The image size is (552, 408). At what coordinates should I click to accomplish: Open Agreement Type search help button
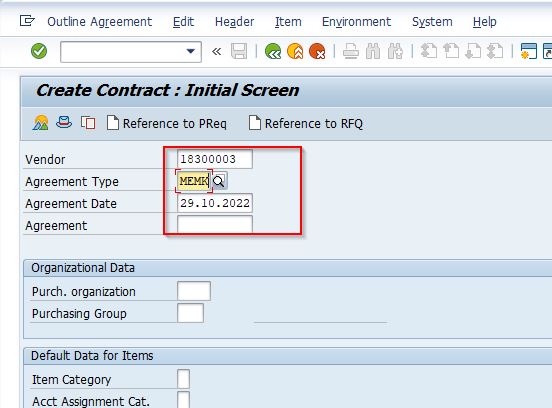(x=219, y=181)
